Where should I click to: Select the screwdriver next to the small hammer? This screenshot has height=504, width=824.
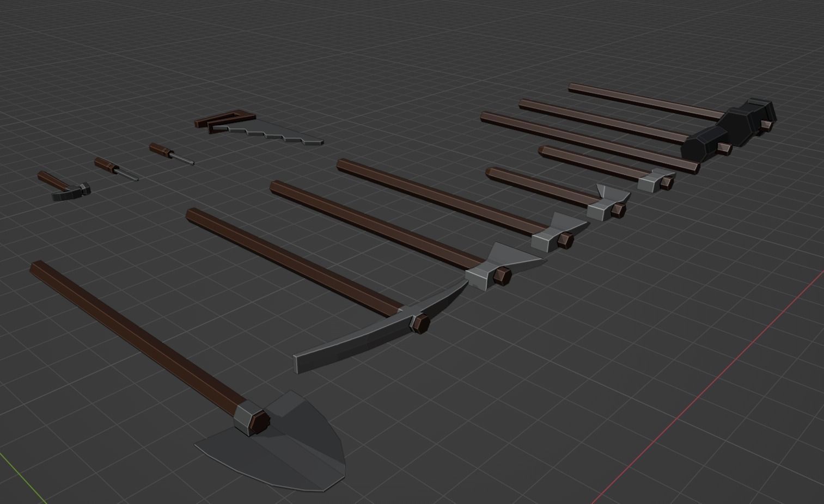[115, 169]
